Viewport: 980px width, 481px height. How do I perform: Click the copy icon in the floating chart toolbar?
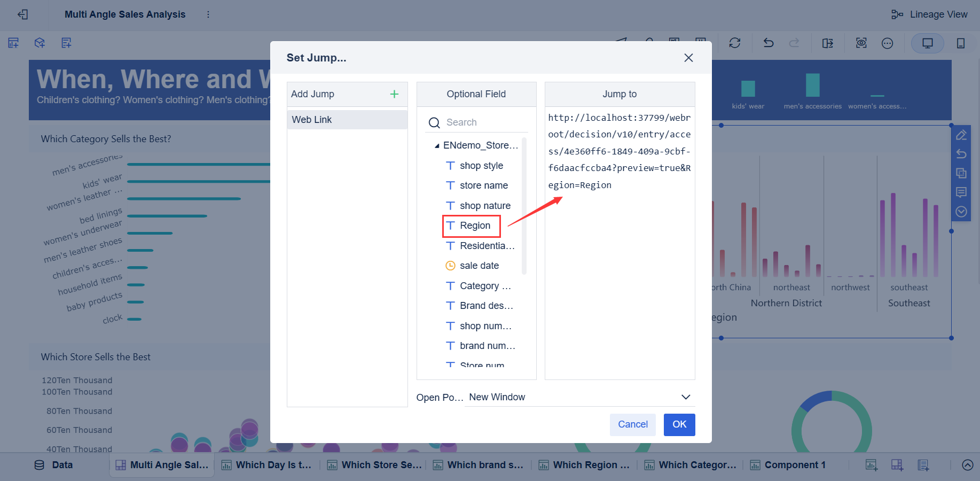pyautogui.click(x=961, y=173)
